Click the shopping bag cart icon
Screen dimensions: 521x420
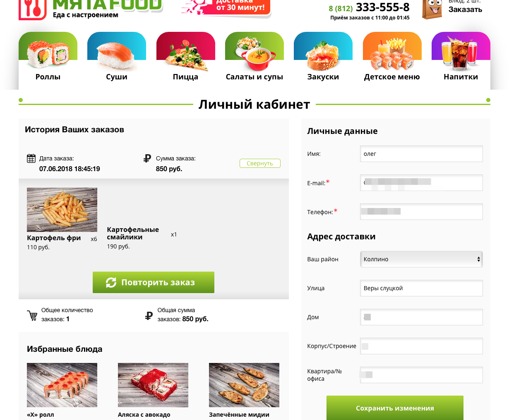pyautogui.click(x=432, y=9)
